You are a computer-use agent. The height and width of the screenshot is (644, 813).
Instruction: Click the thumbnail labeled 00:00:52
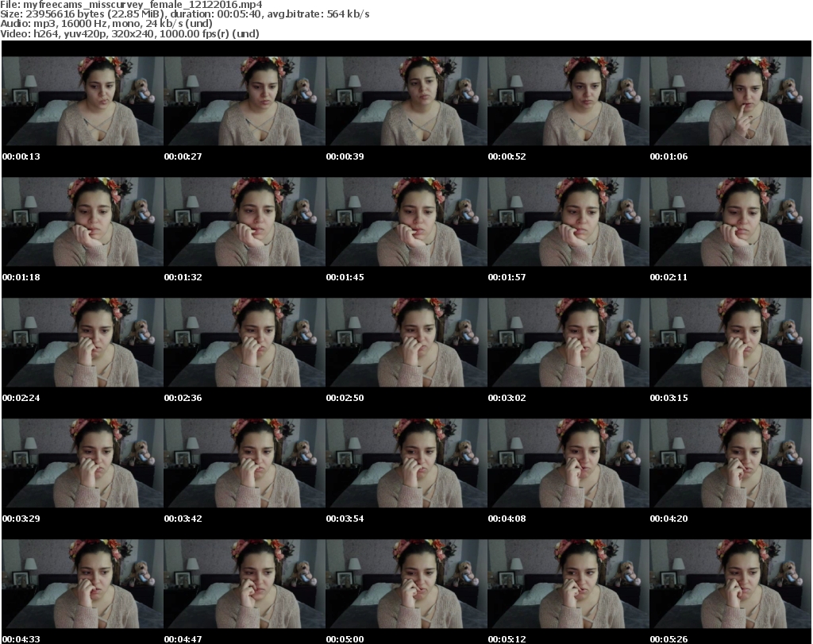coord(568,101)
